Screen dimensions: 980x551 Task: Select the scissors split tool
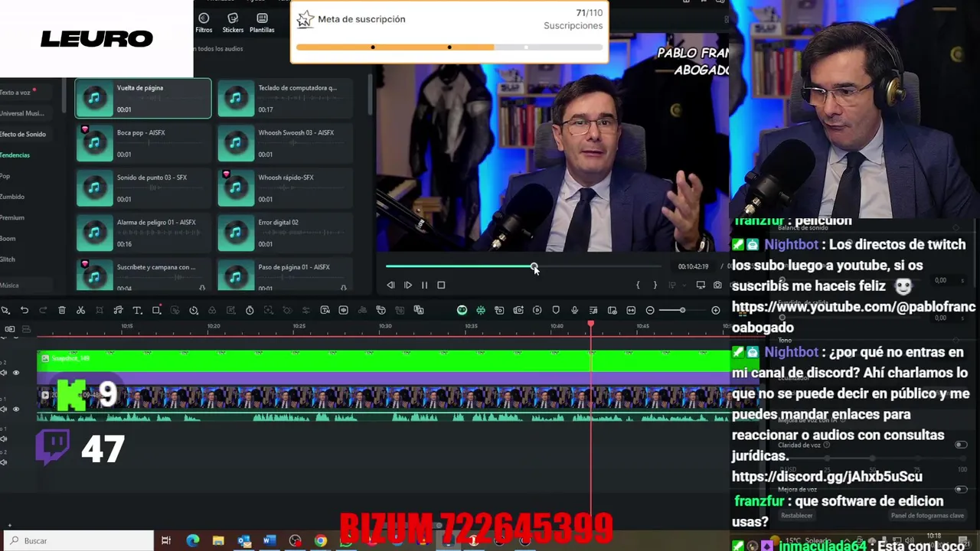[x=80, y=310]
